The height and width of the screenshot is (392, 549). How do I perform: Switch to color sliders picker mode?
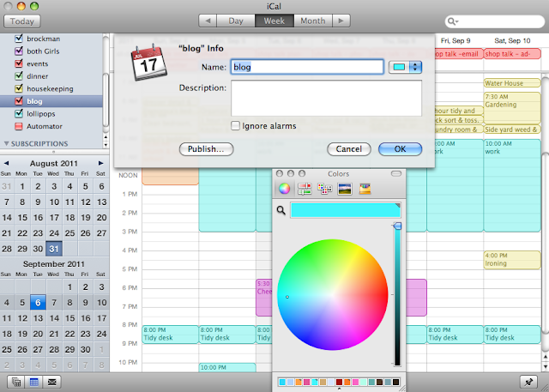(x=305, y=189)
